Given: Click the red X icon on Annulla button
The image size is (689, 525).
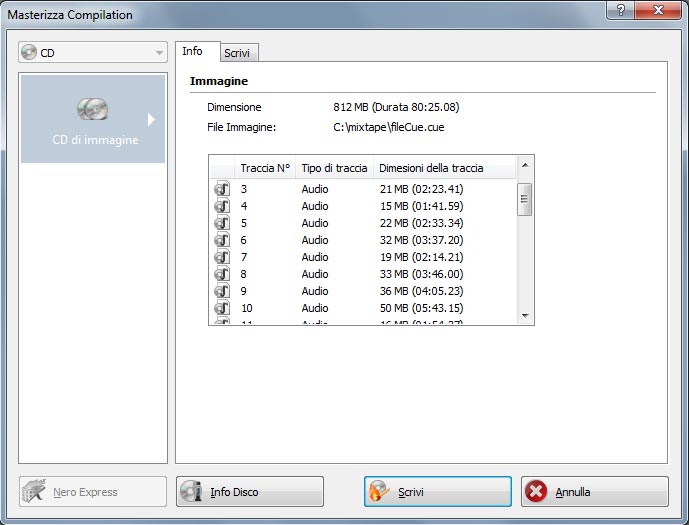Looking at the screenshot, I should [x=536, y=491].
